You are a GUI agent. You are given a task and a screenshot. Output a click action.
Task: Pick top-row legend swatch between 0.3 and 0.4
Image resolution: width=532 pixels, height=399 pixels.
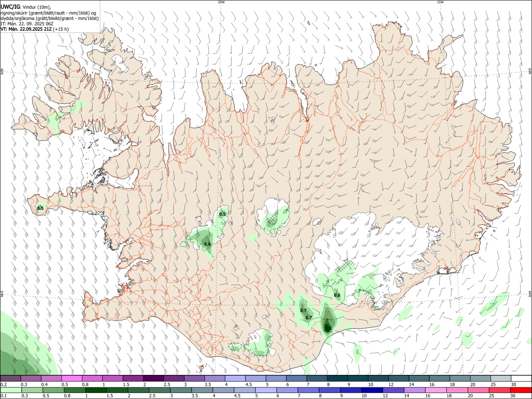click(31, 378)
